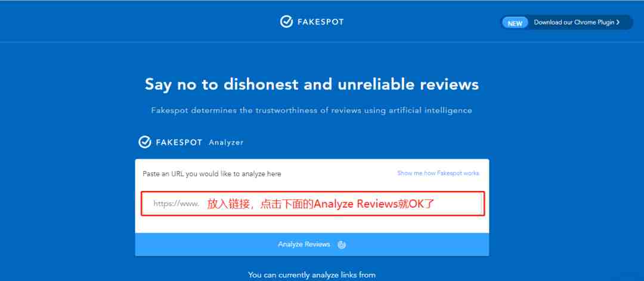Screen dimensions: 644x281
Task: Click You can currently analyze links from
Action: 312,275
